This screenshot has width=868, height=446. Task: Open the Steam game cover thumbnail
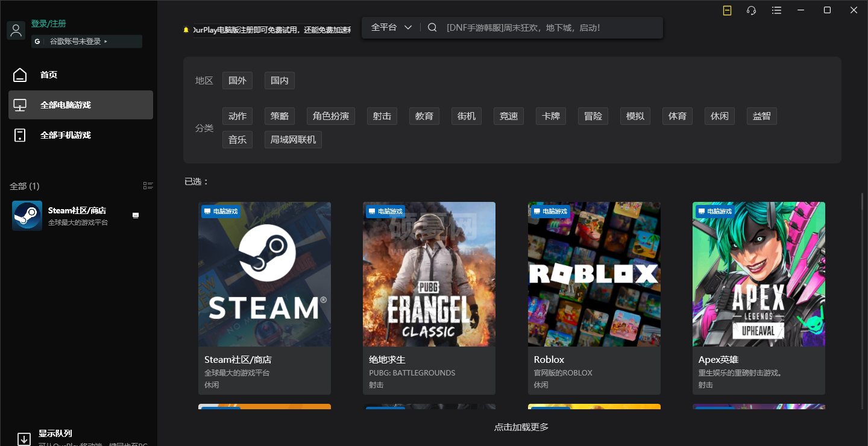click(265, 274)
